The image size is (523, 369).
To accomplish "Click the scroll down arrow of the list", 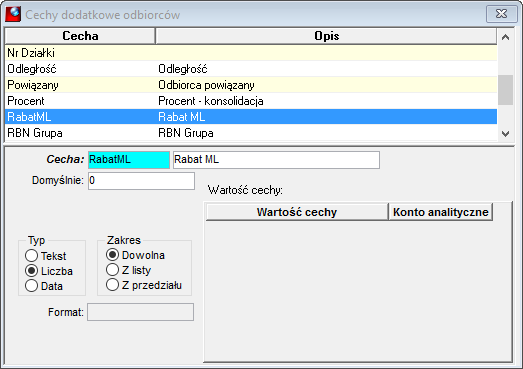I will (505, 133).
